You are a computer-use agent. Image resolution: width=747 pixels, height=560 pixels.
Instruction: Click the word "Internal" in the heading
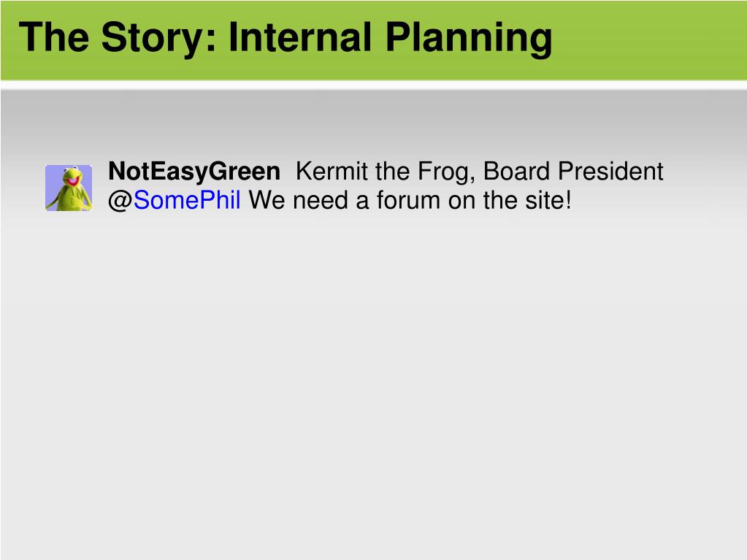(x=300, y=37)
